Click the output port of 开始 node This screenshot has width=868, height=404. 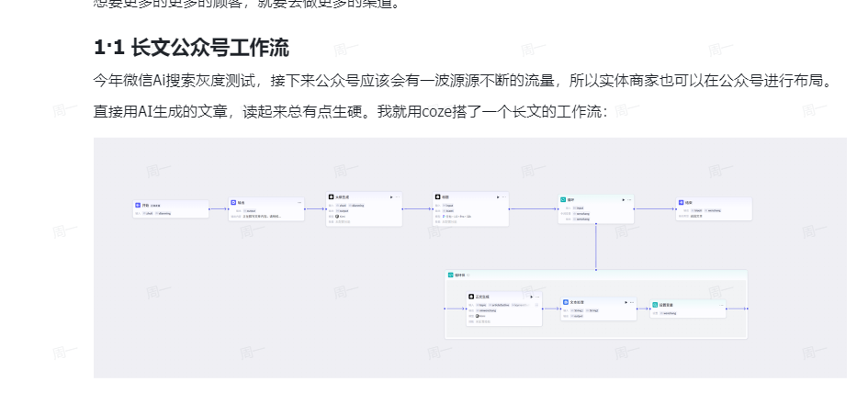pos(209,209)
